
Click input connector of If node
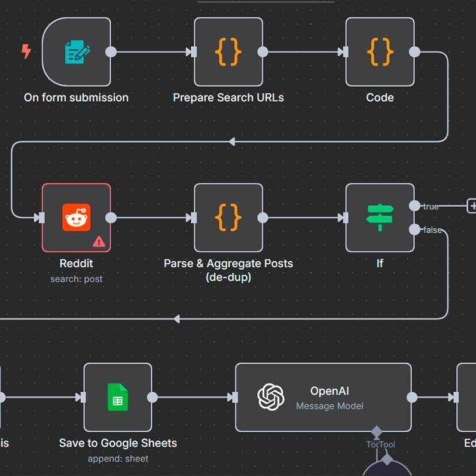click(x=346, y=218)
